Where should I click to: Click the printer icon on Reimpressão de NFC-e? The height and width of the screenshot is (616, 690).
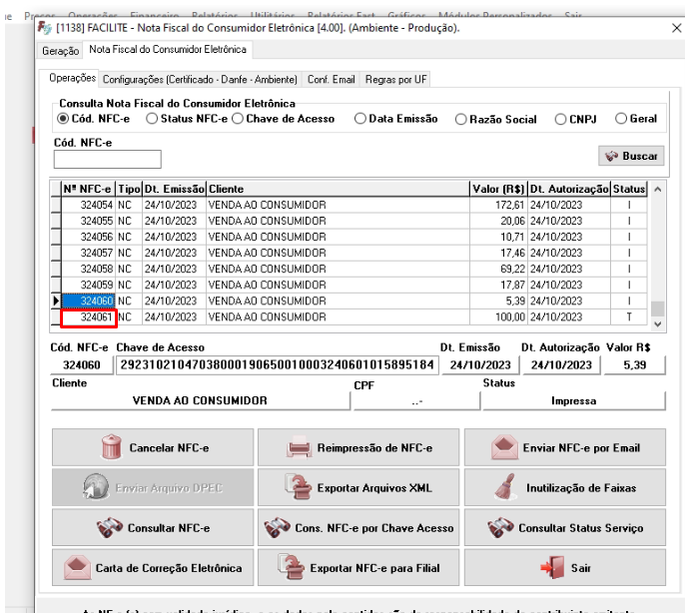tap(299, 447)
